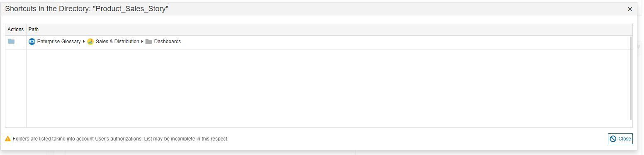Click the empty Actions cell below folder
Image resolution: width=644 pixels, height=155 pixels.
tap(16, 88)
